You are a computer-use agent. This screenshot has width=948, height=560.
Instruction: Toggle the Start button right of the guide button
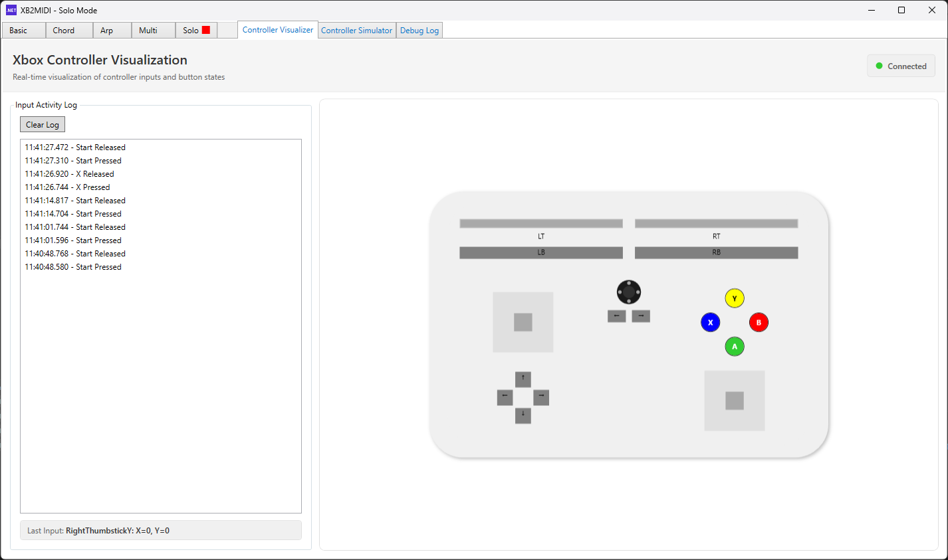[x=640, y=316]
